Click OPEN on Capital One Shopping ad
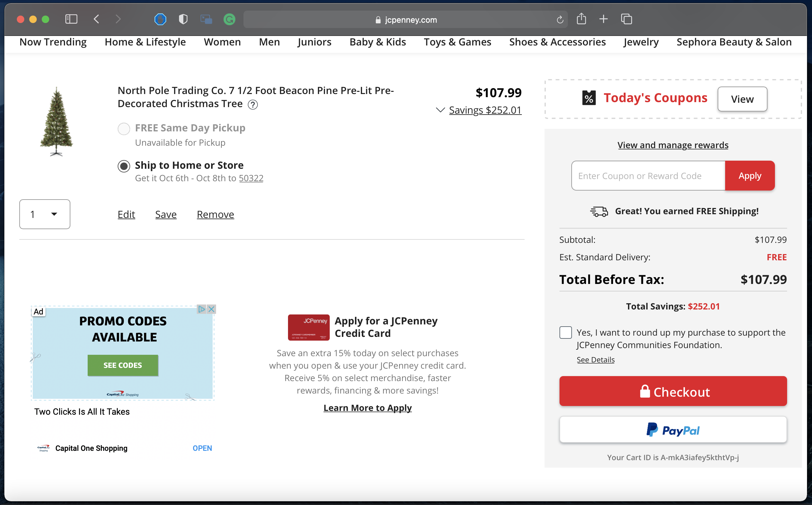The height and width of the screenshot is (505, 812). [x=202, y=448]
